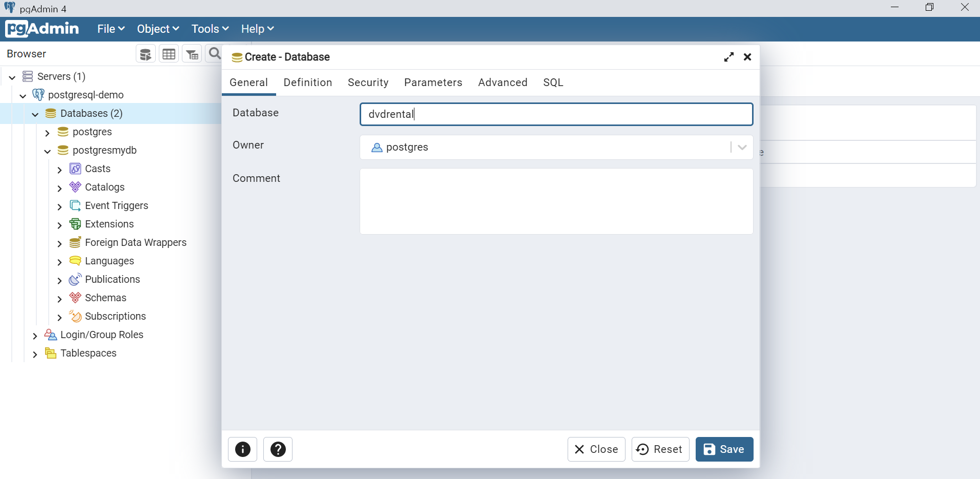980x479 pixels.
Task: Click the Event Triggers node icon
Action: pos(75,205)
